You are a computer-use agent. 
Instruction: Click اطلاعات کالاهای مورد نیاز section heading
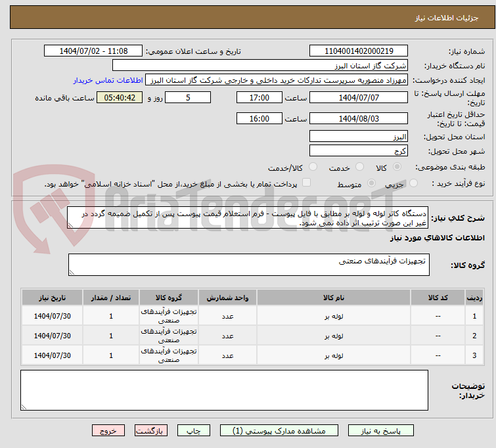[x=437, y=238]
